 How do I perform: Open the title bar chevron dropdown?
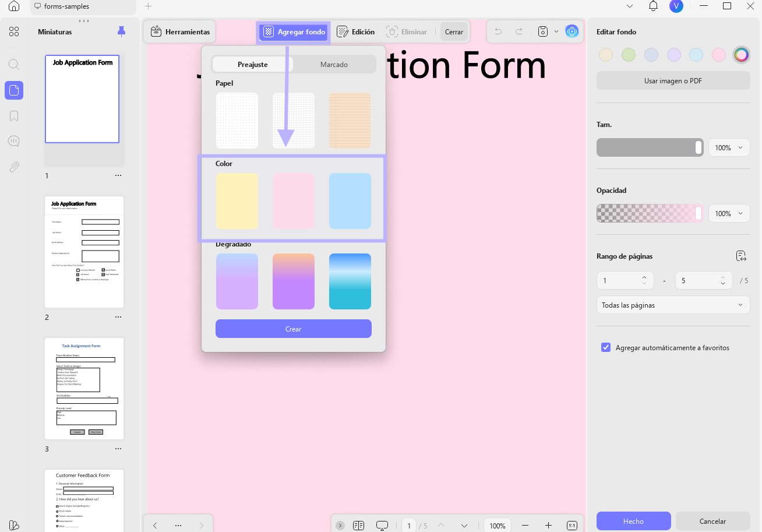click(630, 6)
